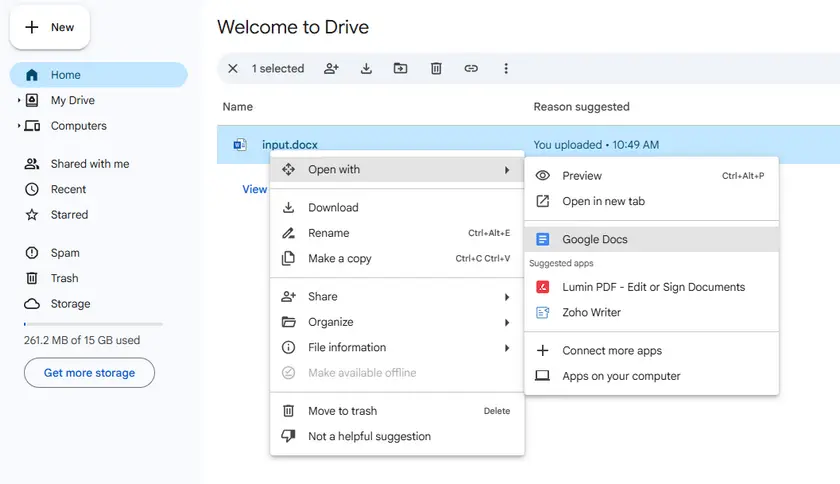840x484 pixels.
Task: Click the Reason suggested column header
Action: (x=581, y=107)
